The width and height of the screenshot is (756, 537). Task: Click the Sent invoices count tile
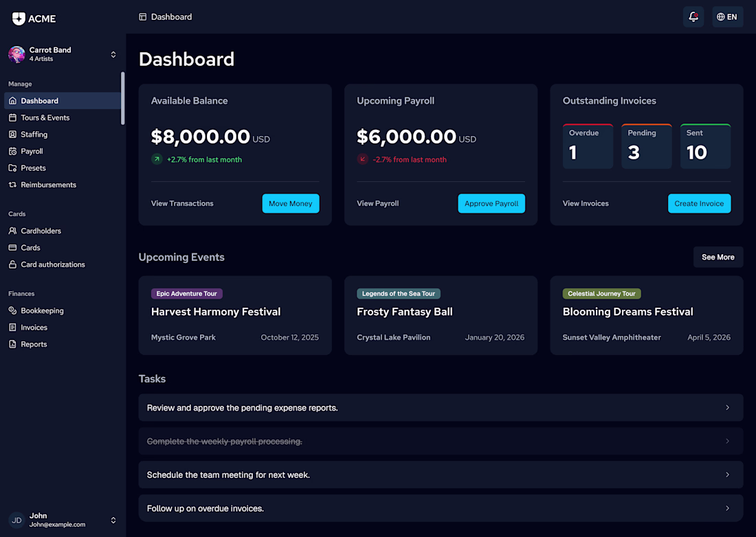click(x=705, y=146)
